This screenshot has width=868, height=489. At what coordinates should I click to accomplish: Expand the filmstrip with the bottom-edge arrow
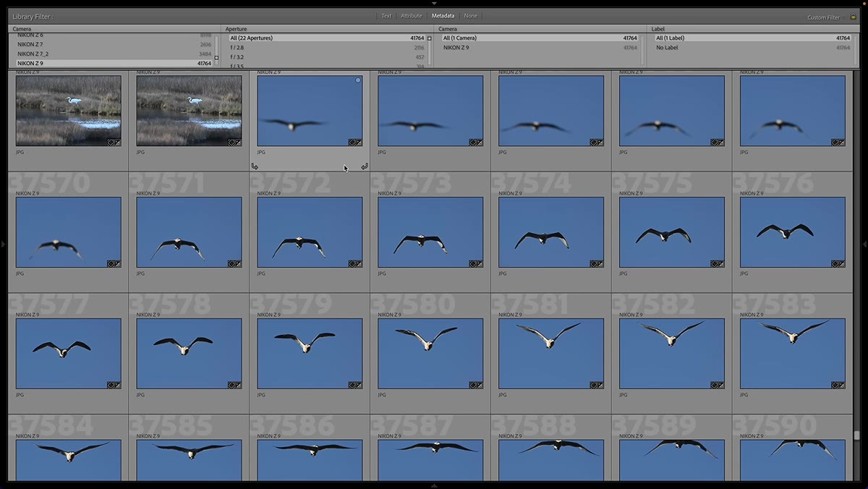[434, 485]
